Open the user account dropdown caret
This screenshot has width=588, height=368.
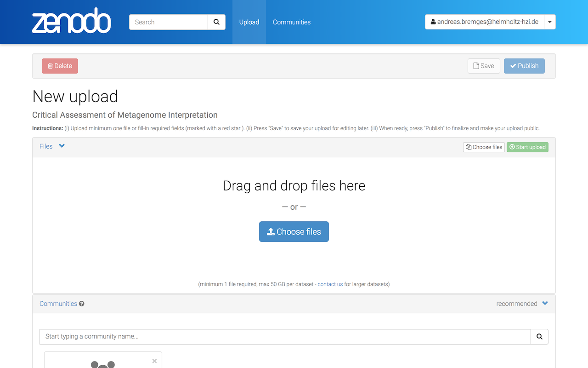550,22
